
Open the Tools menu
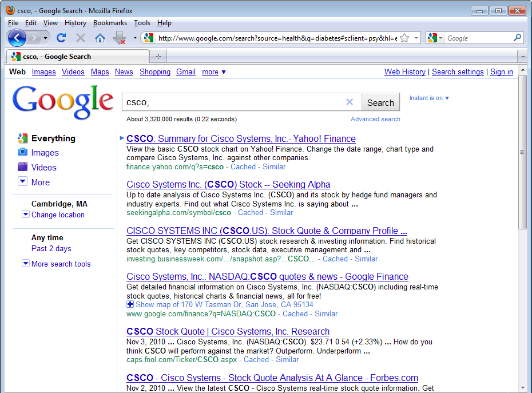tap(142, 23)
